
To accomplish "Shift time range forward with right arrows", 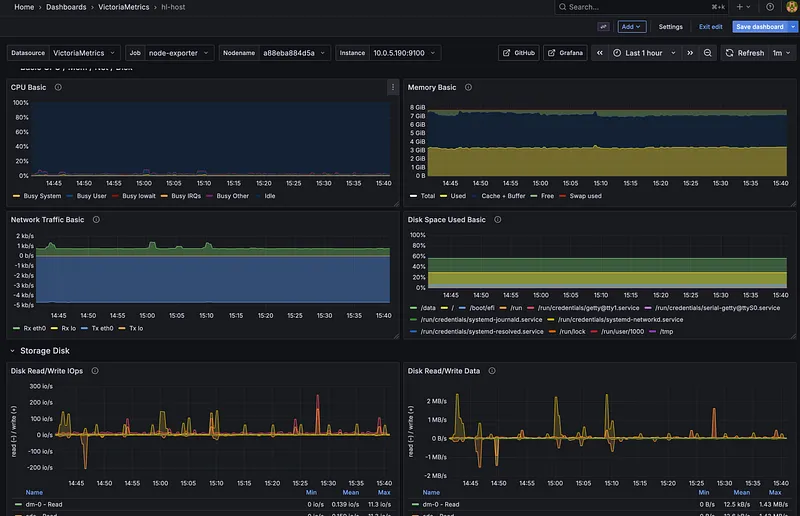I will point(690,53).
